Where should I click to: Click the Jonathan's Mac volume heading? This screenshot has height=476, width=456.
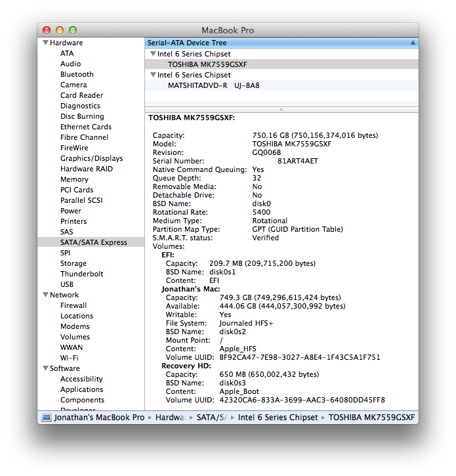[190, 289]
